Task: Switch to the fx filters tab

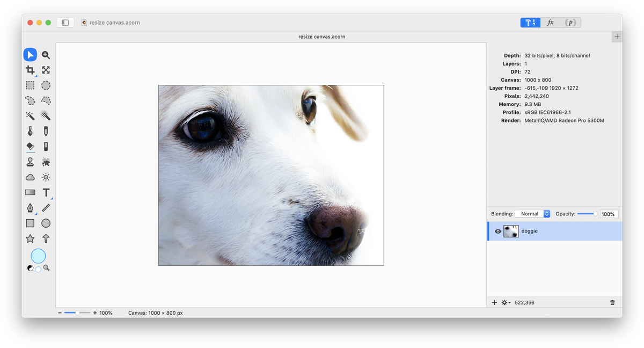Action: pos(550,23)
